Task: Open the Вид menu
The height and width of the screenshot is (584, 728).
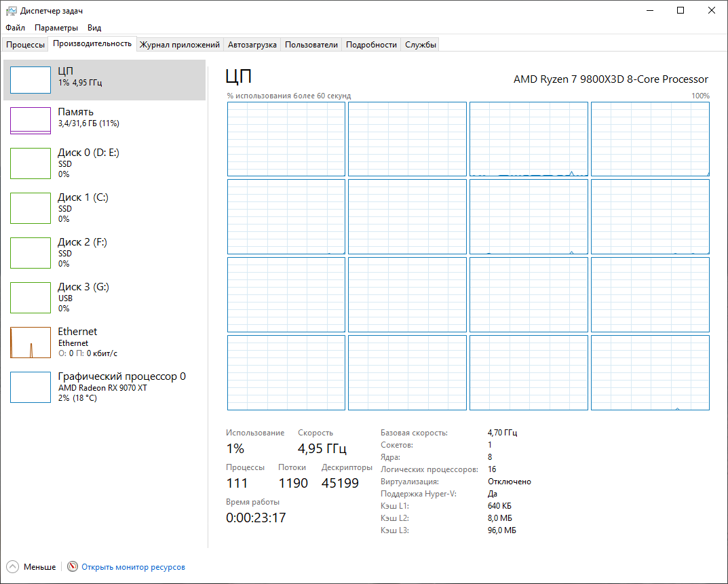Action: 94,28
